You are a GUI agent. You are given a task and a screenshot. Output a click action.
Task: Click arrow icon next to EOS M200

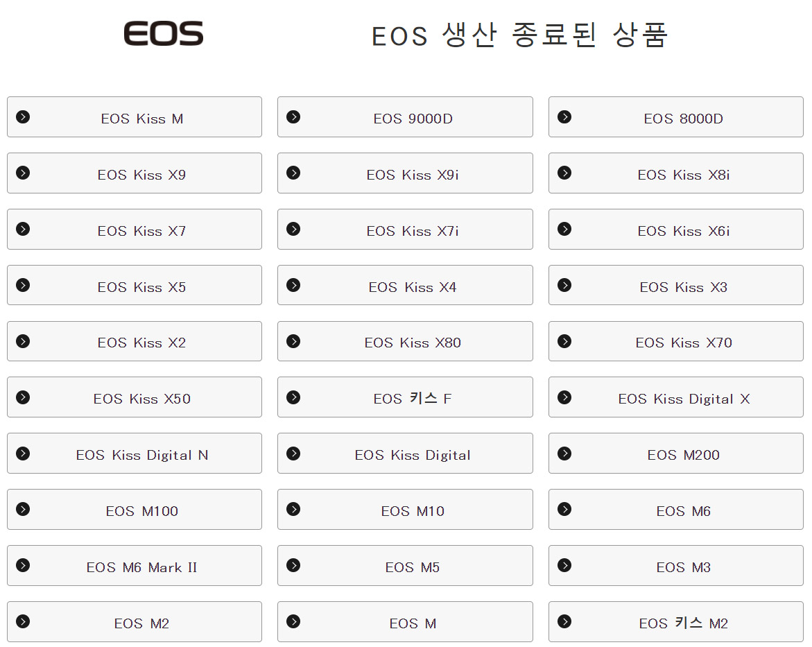(x=564, y=454)
